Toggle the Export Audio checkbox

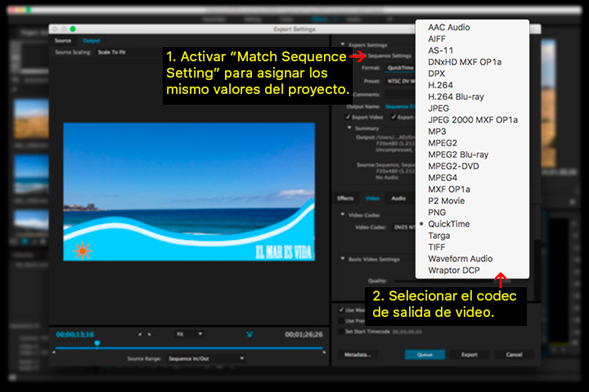(393, 117)
